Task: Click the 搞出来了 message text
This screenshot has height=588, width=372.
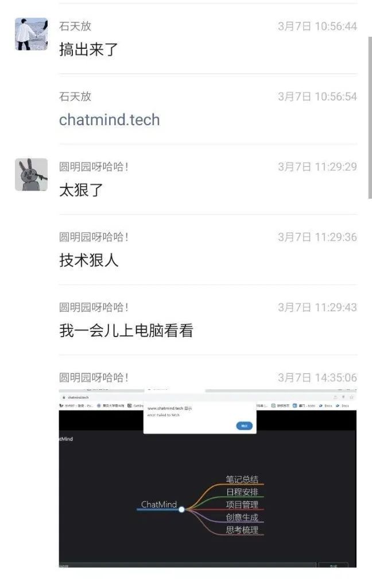Action: click(88, 49)
